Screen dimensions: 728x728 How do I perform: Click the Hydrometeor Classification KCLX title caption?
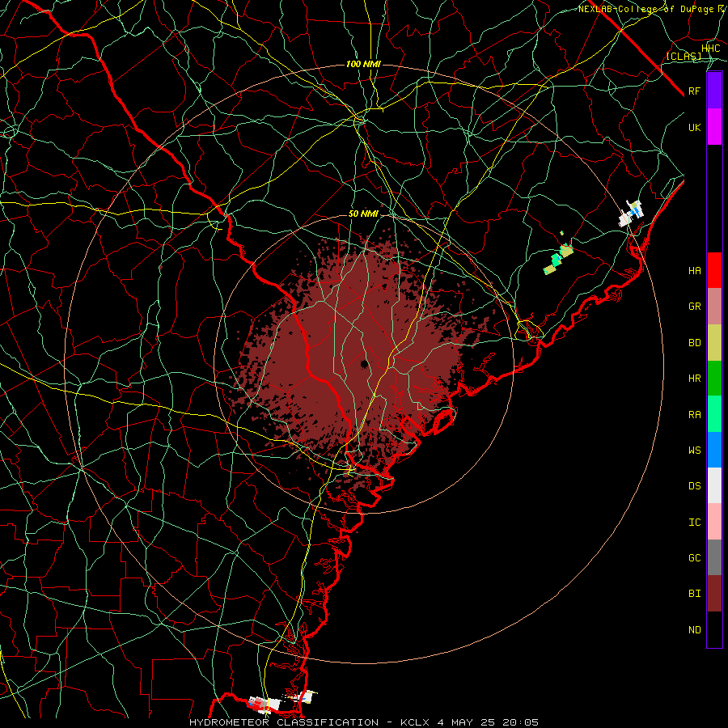pyautogui.click(x=364, y=722)
